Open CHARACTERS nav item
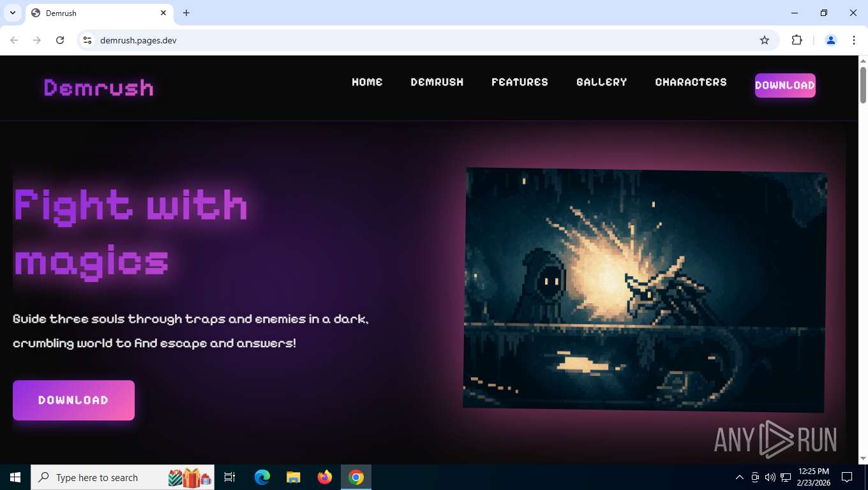Viewport: 868px width, 490px height. [x=691, y=82]
